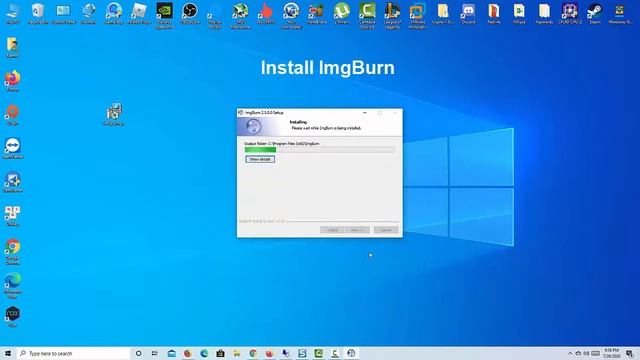
Task: Click the green installation progress bar
Action: pyautogui.click(x=320, y=150)
